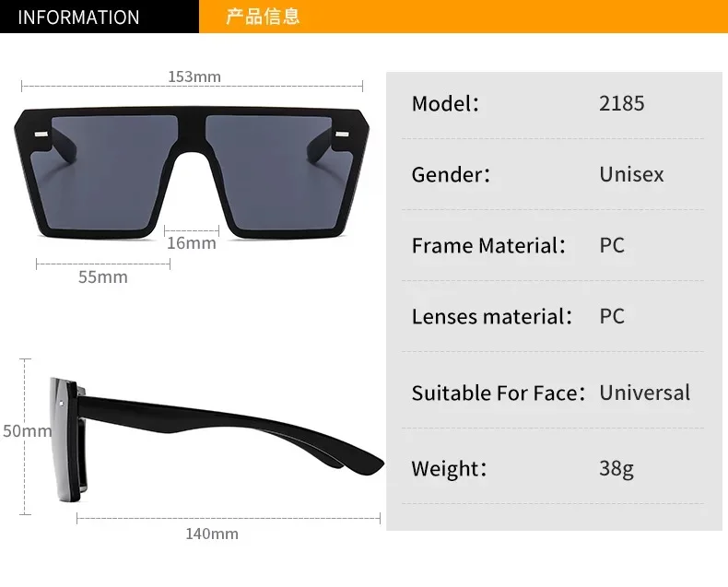Select the Model label row
The width and height of the screenshot is (728, 587).
tap(553, 103)
